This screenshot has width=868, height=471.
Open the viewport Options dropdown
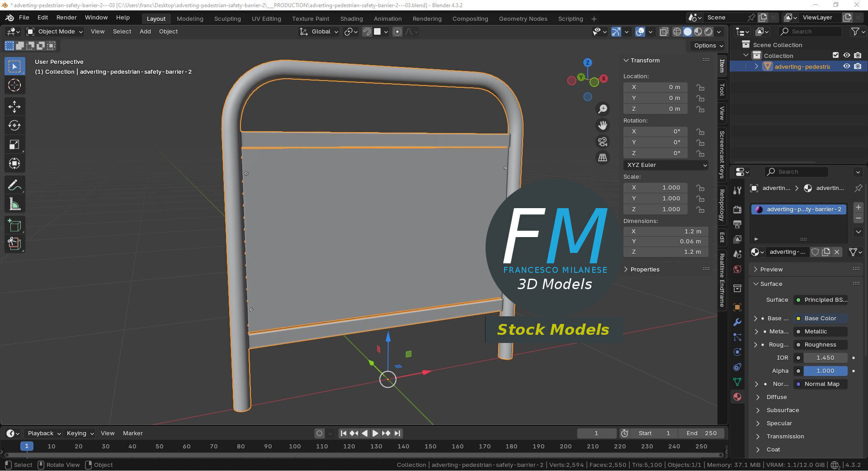click(x=708, y=46)
